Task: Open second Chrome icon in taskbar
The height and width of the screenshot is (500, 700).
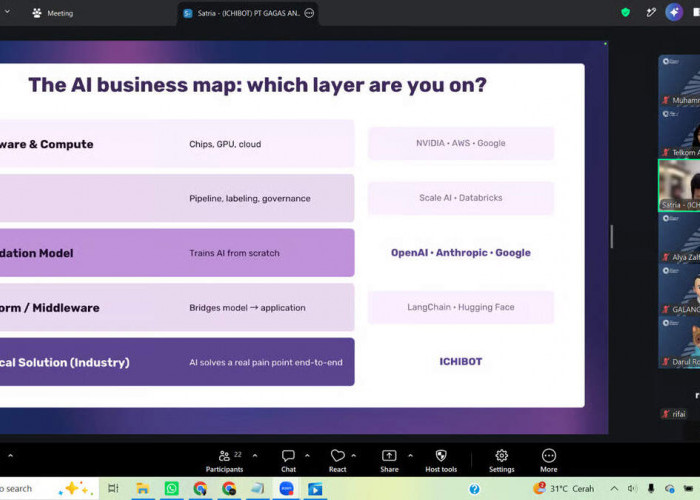Action: (229, 488)
